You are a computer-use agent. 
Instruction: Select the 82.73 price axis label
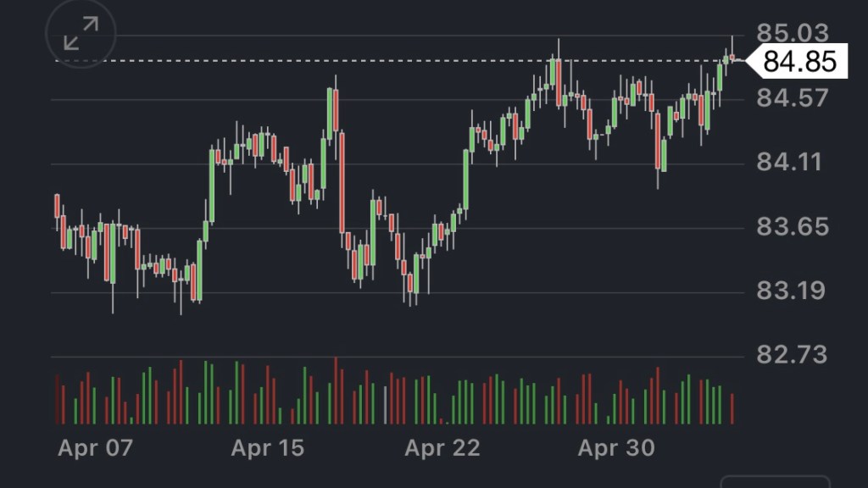pyautogui.click(x=792, y=354)
